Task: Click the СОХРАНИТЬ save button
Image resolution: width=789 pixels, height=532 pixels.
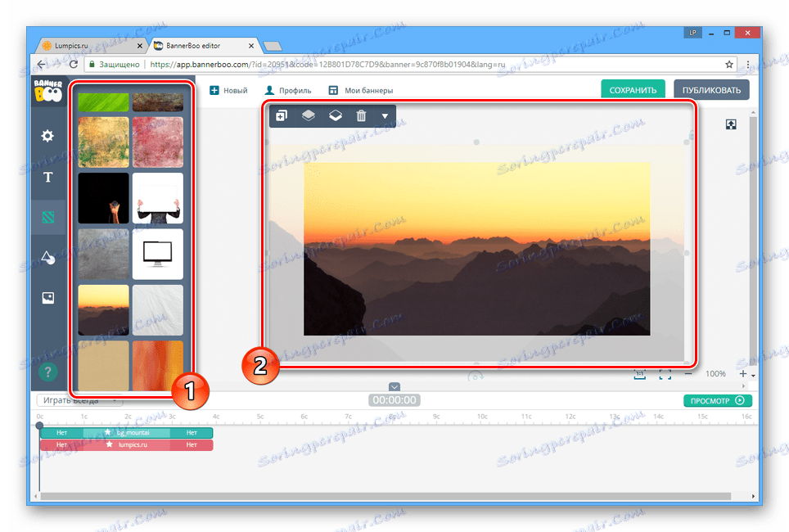Action: (633, 89)
